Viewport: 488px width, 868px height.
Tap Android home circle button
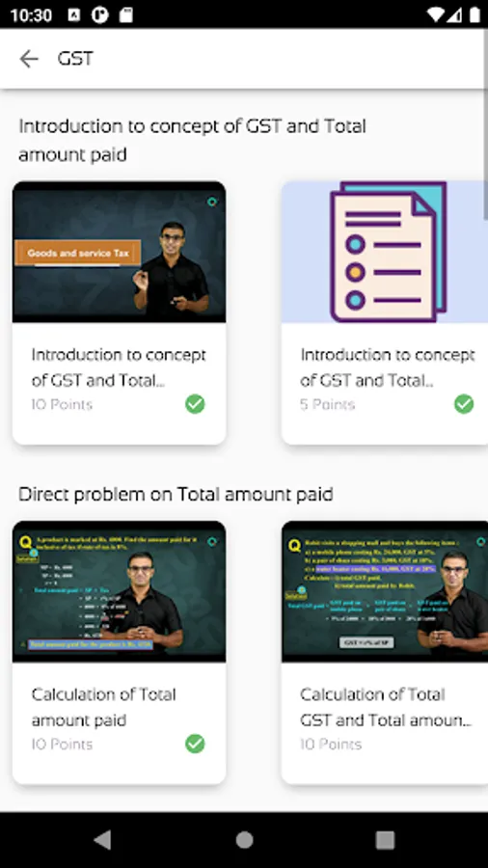pyautogui.click(x=244, y=840)
